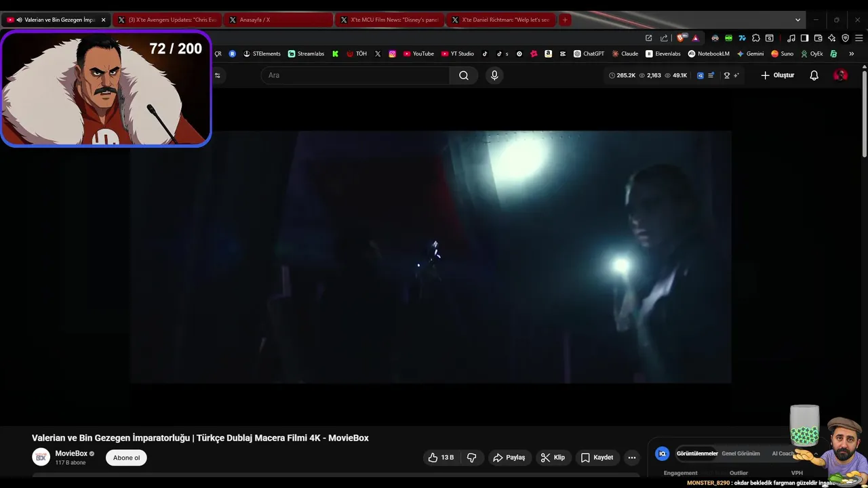Open the browser hamburger menu

[859, 38]
